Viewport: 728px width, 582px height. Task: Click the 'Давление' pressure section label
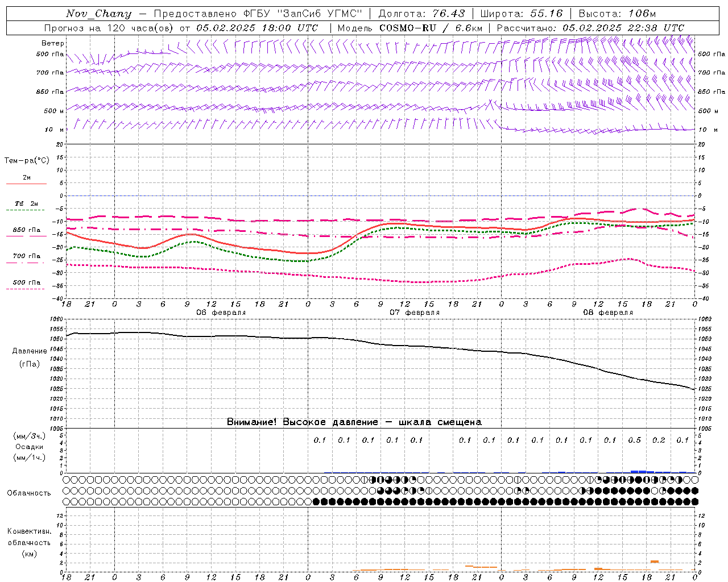coord(30,351)
